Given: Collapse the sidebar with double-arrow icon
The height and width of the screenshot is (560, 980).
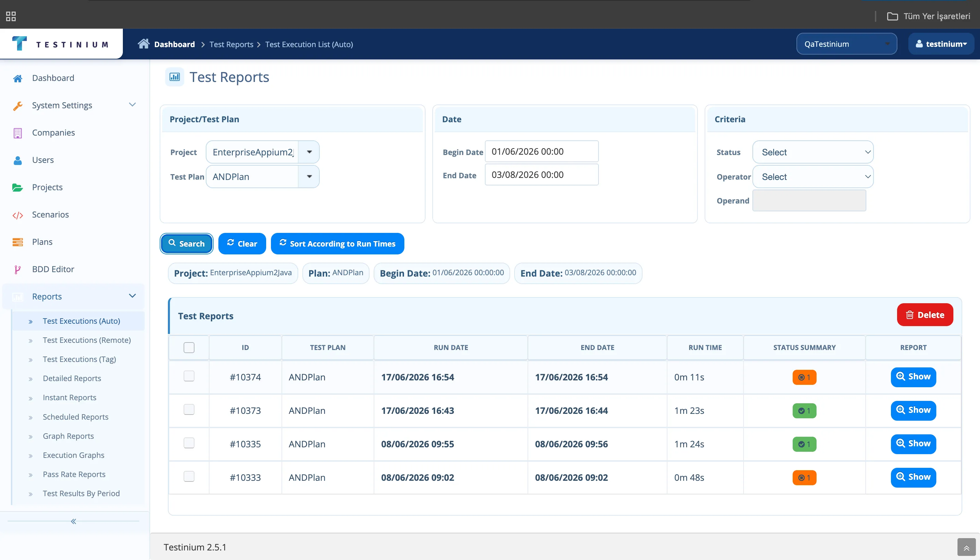Looking at the screenshot, I should (x=73, y=521).
